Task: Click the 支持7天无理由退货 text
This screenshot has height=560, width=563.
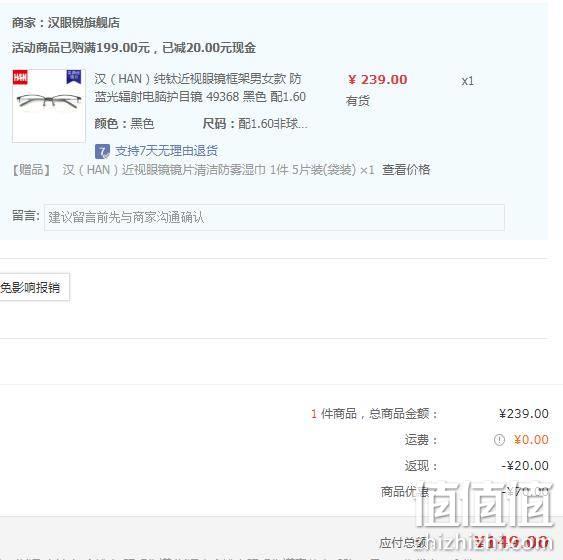Action: [167, 151]
